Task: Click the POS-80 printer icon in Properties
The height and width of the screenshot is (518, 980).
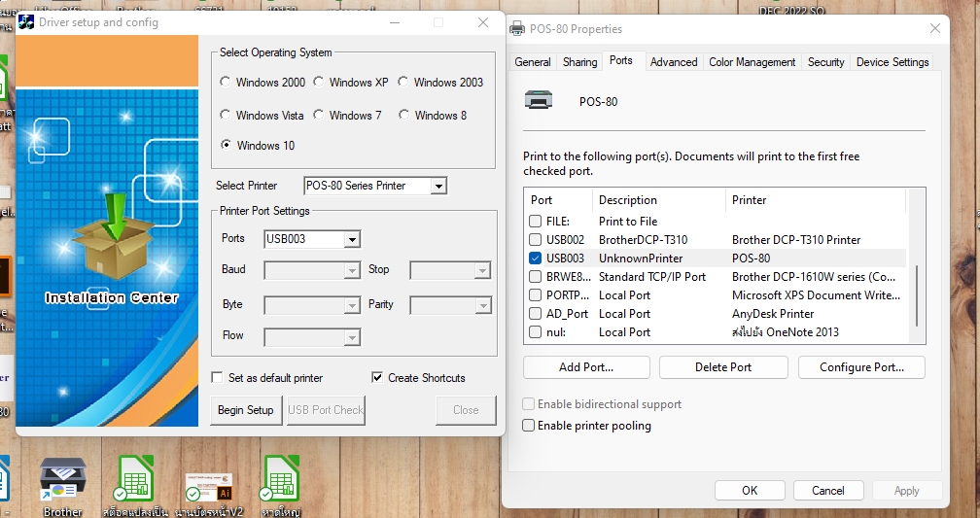Action: click(538, 101)
